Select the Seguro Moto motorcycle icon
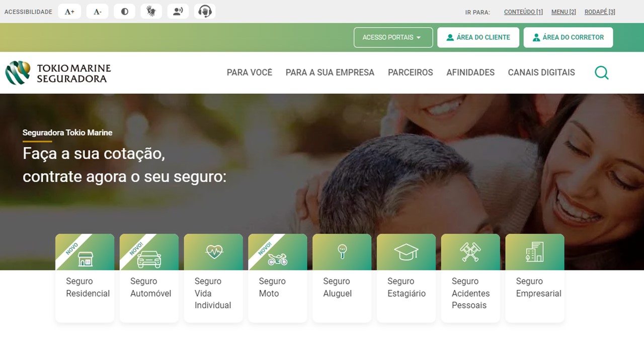 pos(277,259)
